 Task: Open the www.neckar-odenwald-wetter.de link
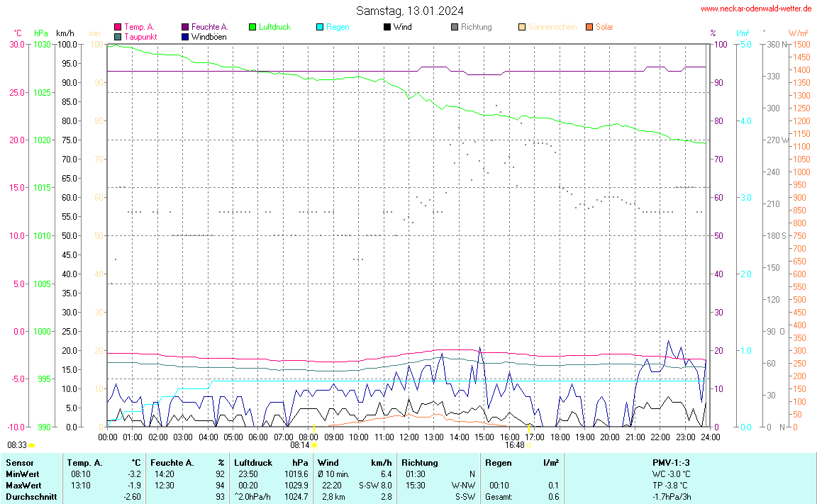pyautogui.click(x=755, y=9)
